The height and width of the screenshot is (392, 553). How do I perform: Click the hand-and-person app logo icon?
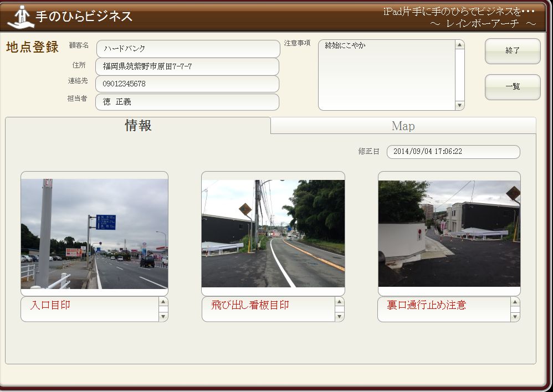point(20,17)
